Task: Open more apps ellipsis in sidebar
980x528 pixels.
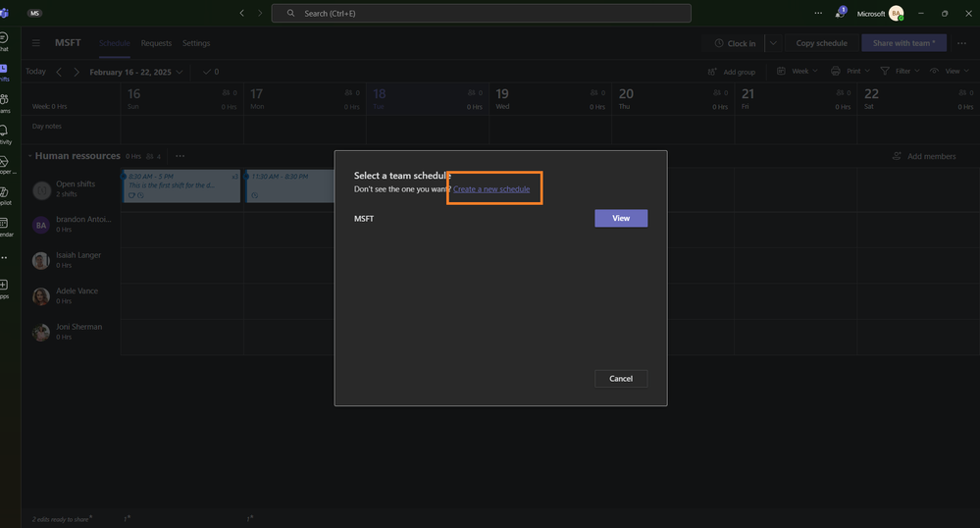Action: (x=4, y=257)
